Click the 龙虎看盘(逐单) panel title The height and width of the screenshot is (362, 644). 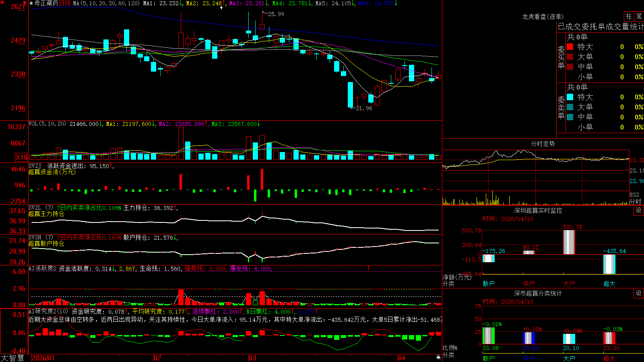(x=543, y=16)
